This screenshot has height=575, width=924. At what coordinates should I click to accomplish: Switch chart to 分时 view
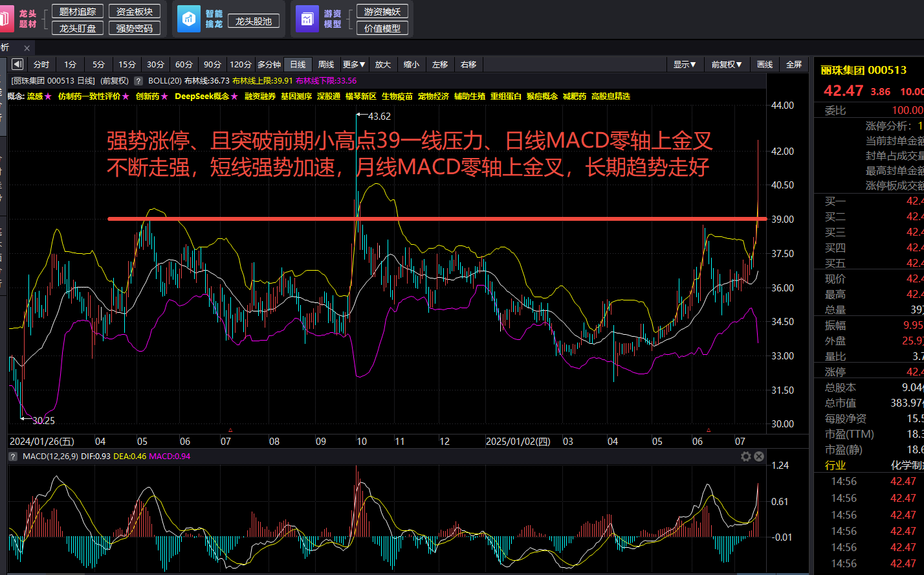click(41, 65)
